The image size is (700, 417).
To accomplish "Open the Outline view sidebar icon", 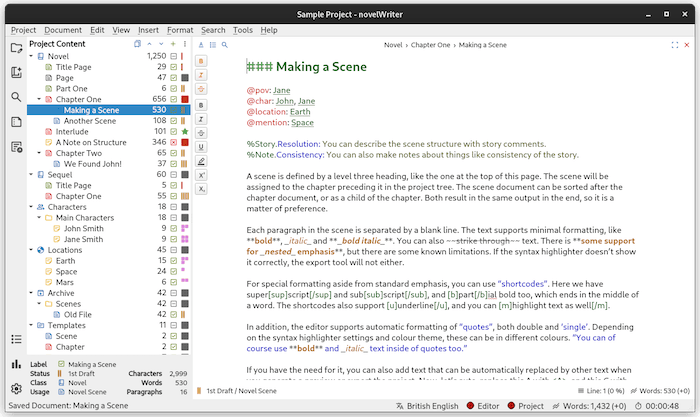I will click(17, 122).
